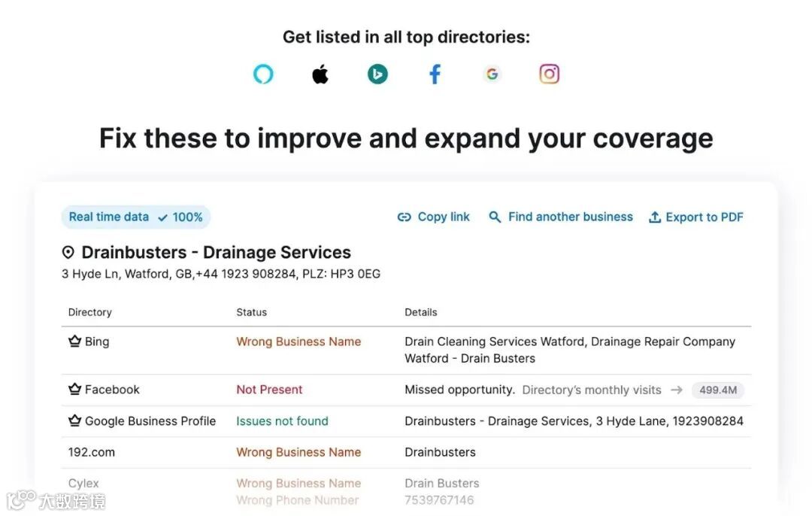The width and height of the screenshot is (812, 516).
Task: Open Find another business search
Action: (x=561, y=217)
